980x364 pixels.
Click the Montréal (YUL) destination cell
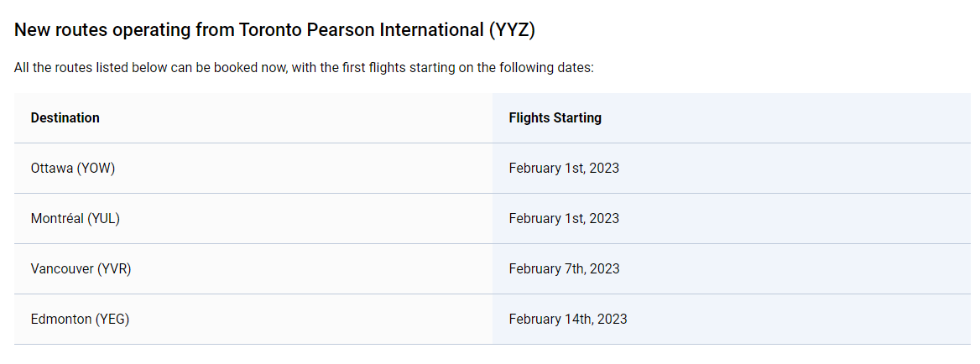coord(76,218)
